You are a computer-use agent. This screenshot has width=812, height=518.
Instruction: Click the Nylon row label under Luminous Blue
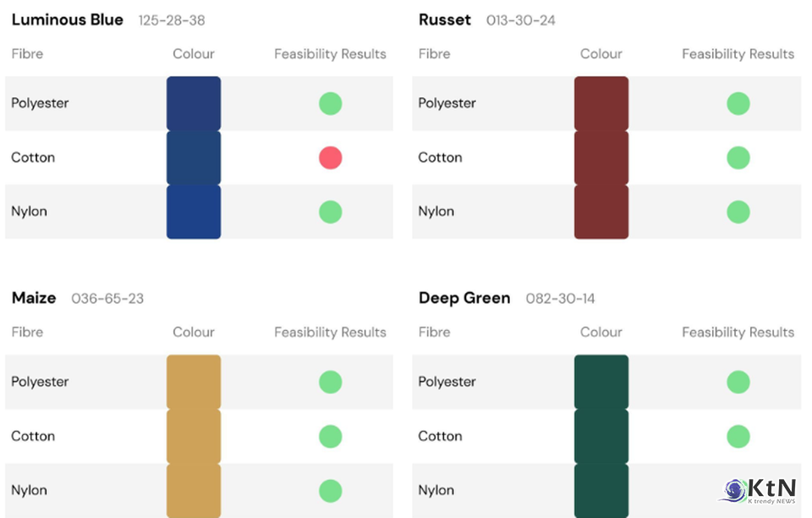point(29,212)
